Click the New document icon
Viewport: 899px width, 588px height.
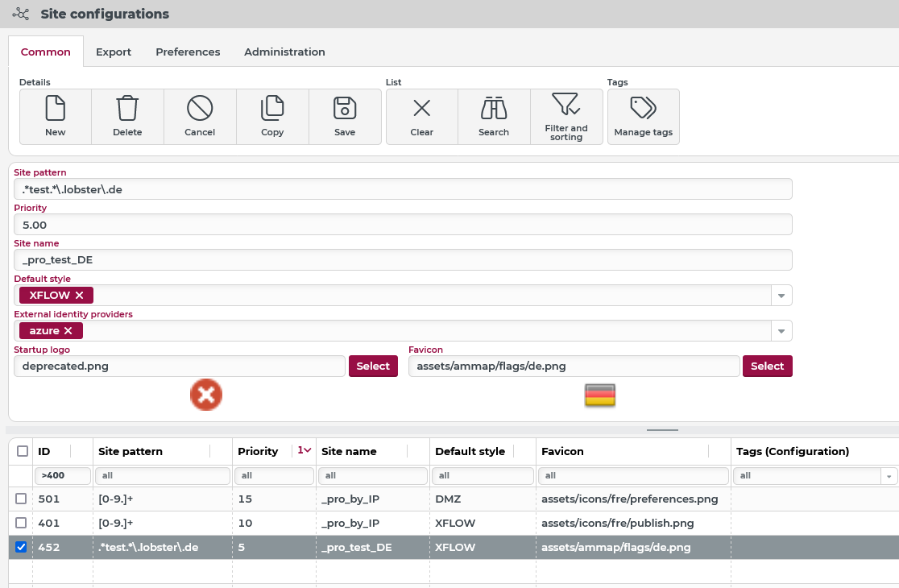tap(55, 108)
